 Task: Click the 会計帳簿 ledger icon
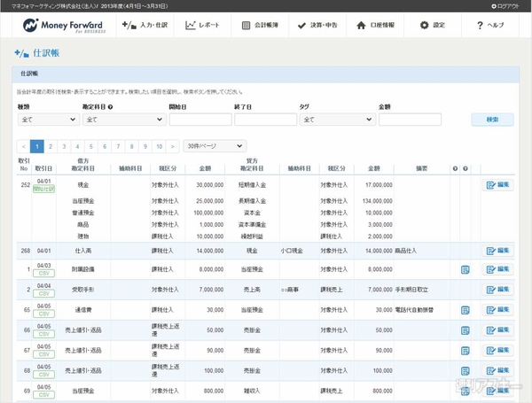[246, 26]
